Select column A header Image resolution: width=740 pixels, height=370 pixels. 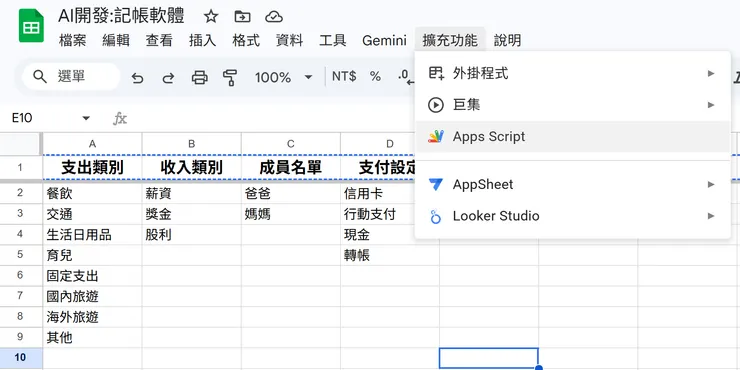(92, 143)
